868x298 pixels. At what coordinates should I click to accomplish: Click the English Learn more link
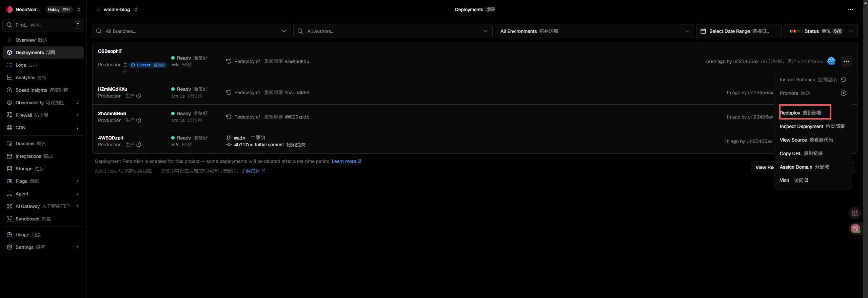coord(347,161)
